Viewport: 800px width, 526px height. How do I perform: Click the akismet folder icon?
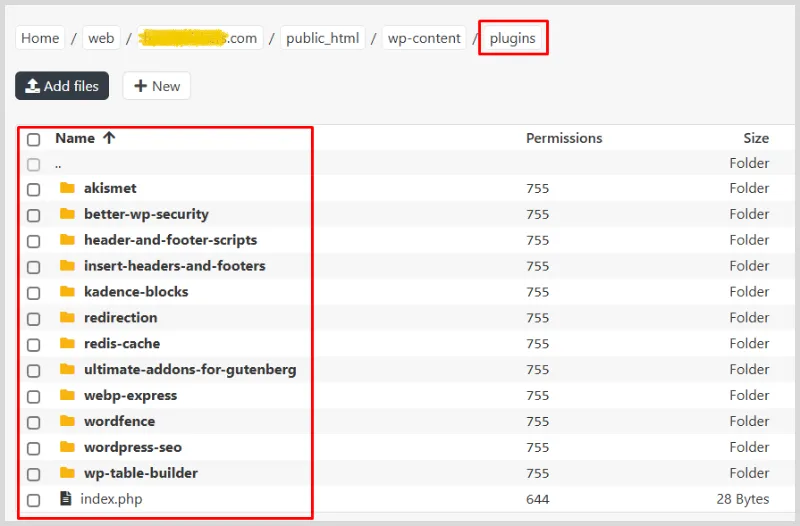tap(67, 188)
